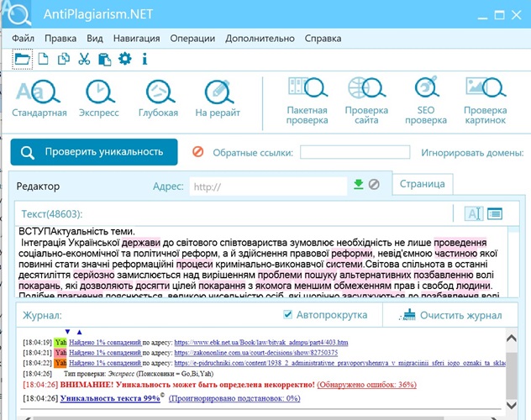Click the blue up triangle in journal
Viewport: 531px width, 420px height.
tap(79, 332)
